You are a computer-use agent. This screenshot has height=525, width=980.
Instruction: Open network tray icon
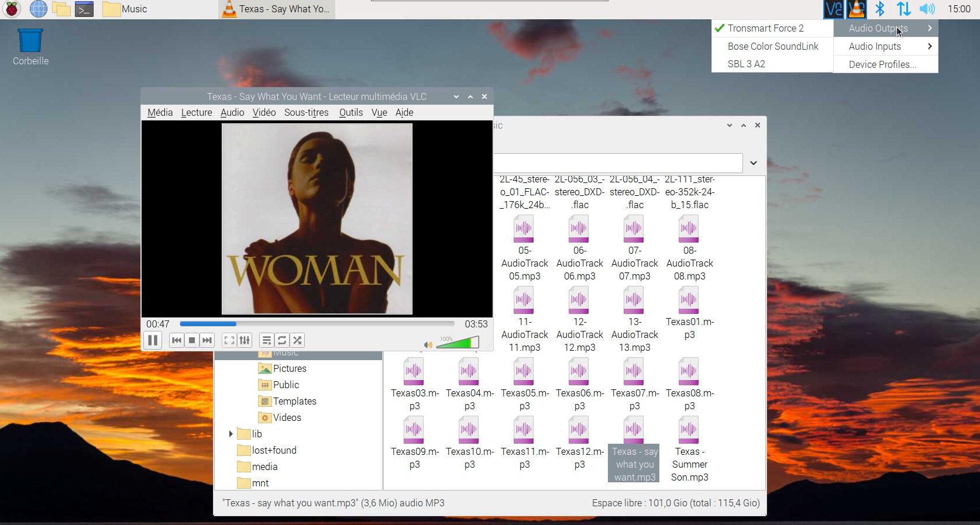tap(903, 9)
